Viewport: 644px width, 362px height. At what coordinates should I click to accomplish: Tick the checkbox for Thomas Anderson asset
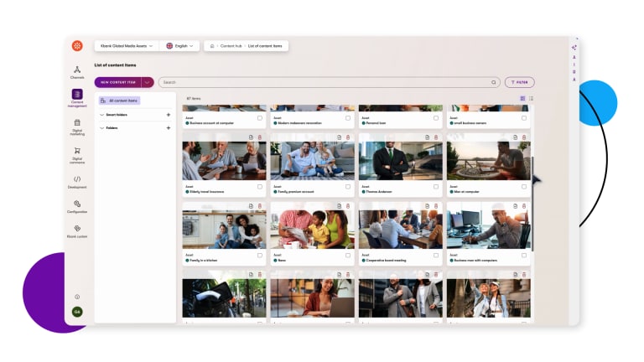436,186
